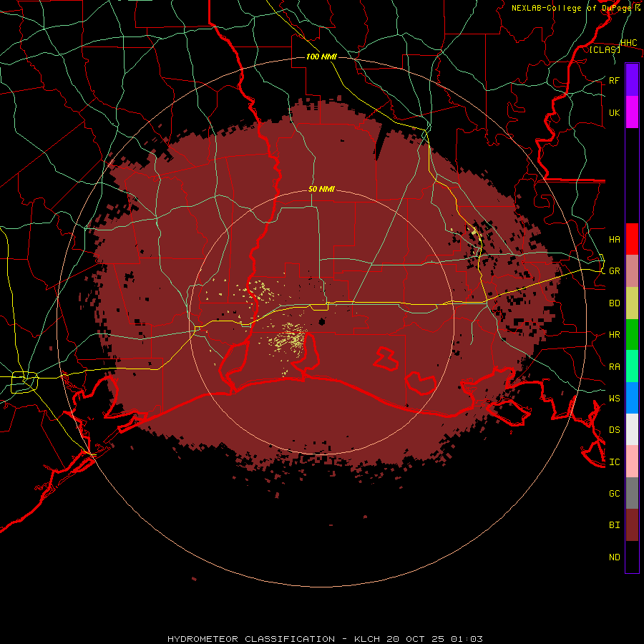Click the "100 NMI" range ring label

point(321,57)
